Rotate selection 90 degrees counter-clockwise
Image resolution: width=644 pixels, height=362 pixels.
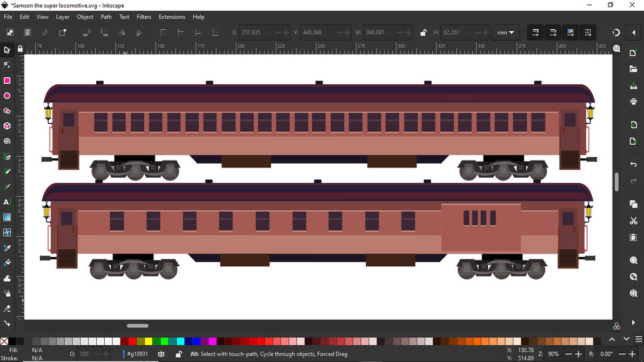tap(86, 32)
